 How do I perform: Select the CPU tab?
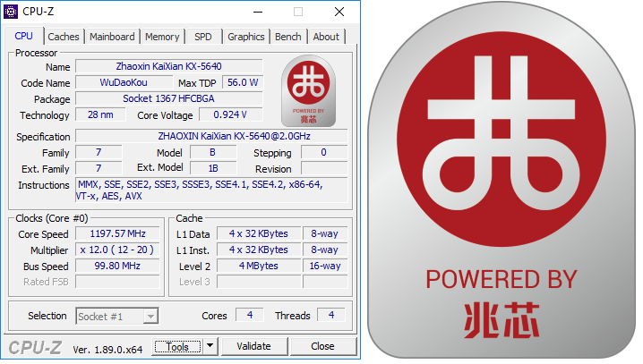[24, 36]
